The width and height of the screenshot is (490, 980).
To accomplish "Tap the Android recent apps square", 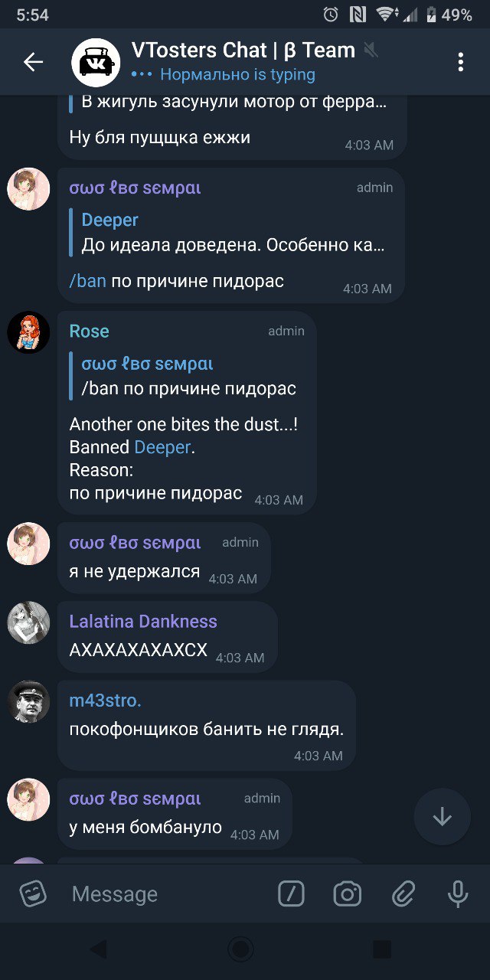I will 382,950.
